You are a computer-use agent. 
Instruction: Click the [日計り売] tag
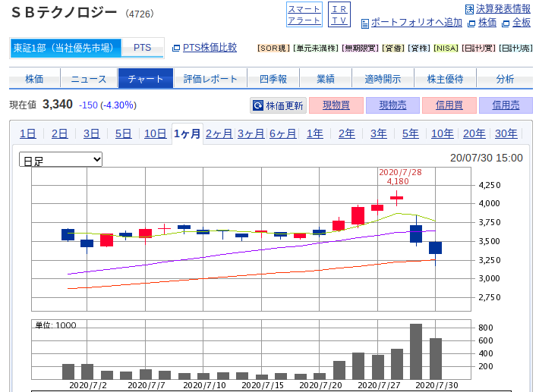[515, 49]
